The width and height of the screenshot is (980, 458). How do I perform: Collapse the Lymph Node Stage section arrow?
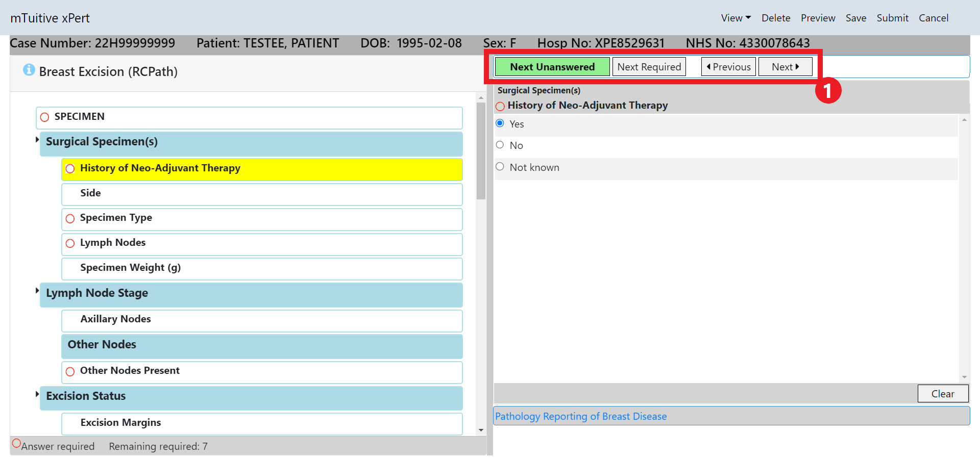pyautogui.click(x=37, y=291)
